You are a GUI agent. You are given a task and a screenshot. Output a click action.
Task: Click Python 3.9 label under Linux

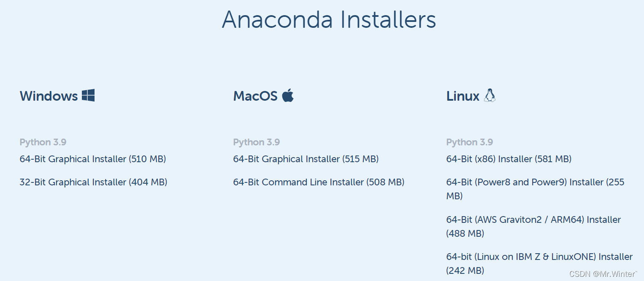tap(469, 142)
